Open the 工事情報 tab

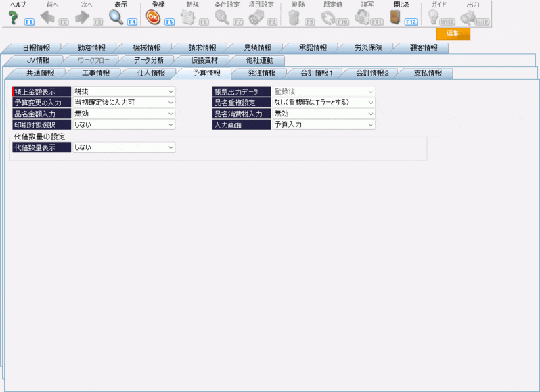[95, 73]
